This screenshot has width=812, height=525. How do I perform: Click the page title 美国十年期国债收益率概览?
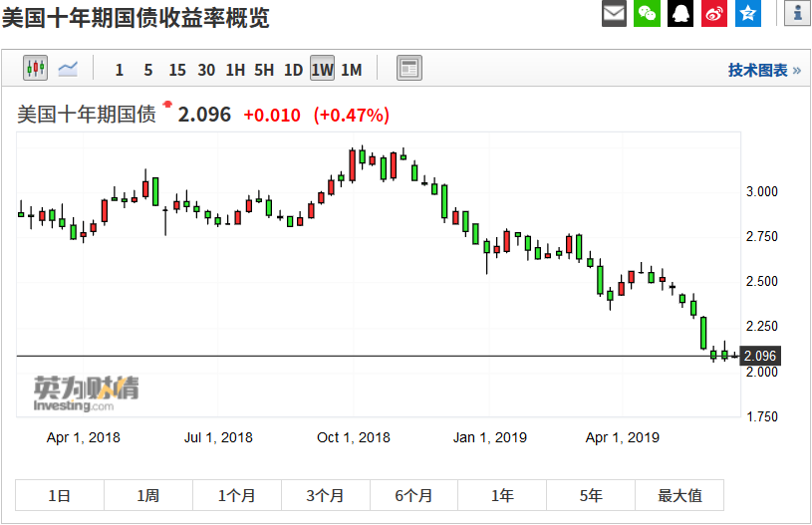(x=135, y=18)
